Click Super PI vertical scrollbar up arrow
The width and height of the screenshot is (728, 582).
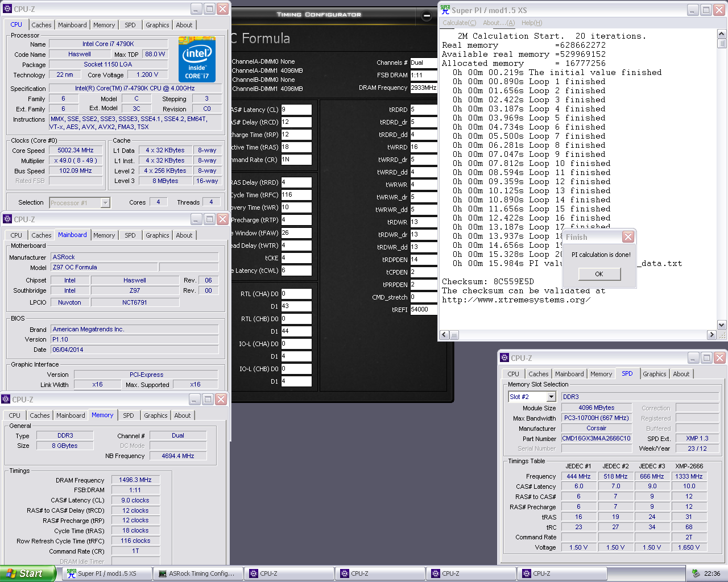(722, 34)
